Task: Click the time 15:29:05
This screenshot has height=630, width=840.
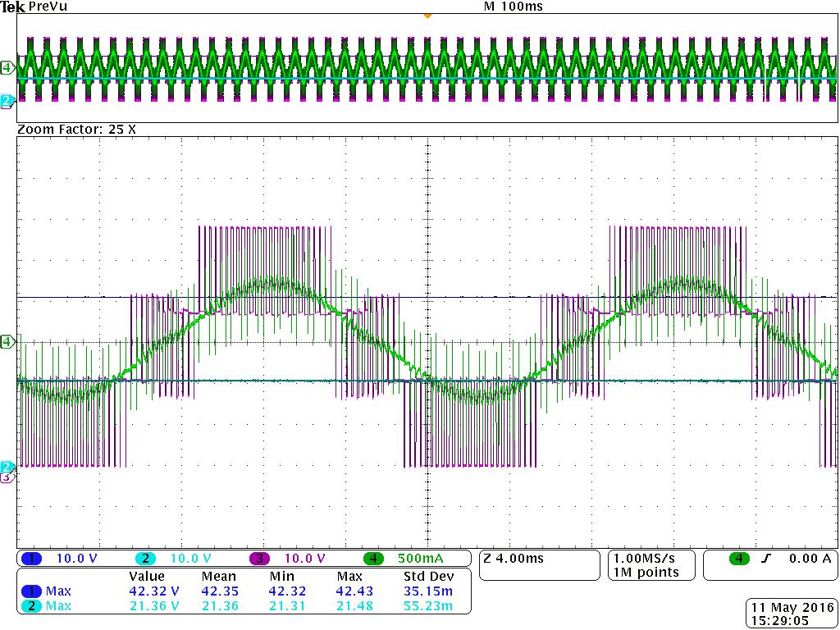Action: (779, 619)
